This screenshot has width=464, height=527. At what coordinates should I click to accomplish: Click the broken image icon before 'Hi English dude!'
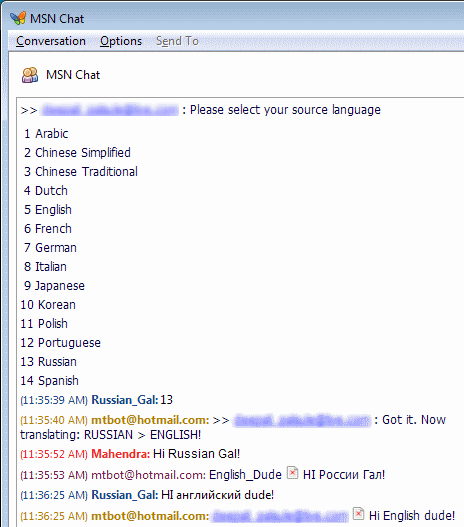pyautogui.click(x=358, y=514)
